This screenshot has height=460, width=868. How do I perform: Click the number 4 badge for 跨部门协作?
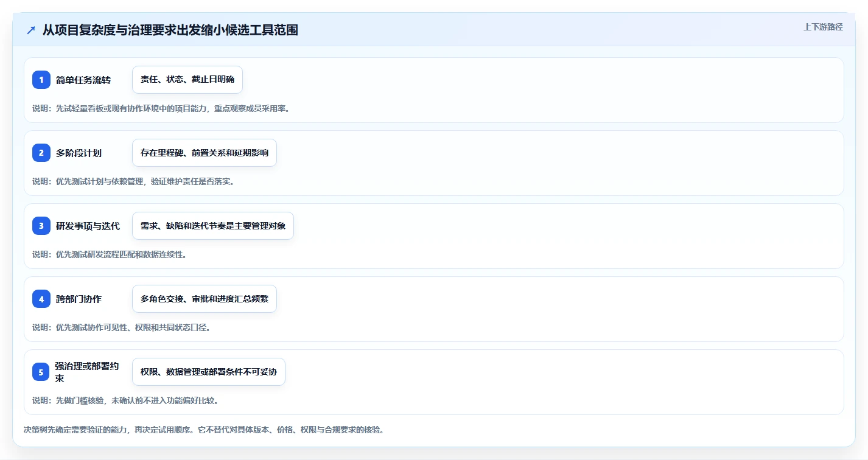41,299
